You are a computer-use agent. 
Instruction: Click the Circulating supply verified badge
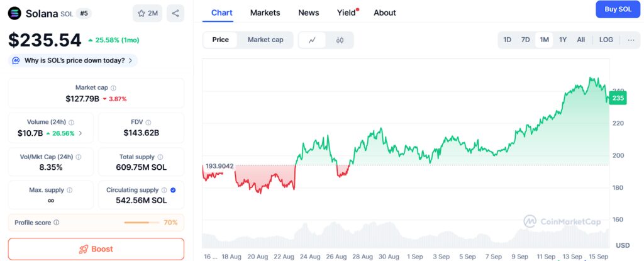tap(173, 190)
